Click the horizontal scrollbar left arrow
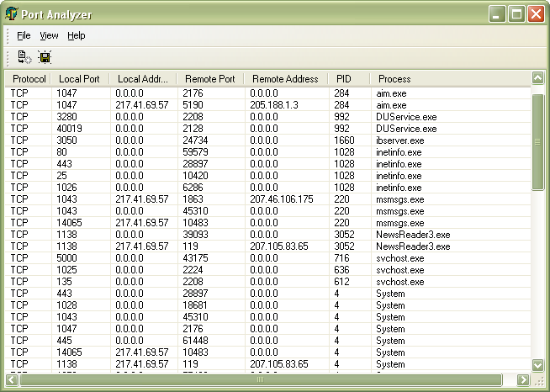550x392 pixels. click(12, 379)
